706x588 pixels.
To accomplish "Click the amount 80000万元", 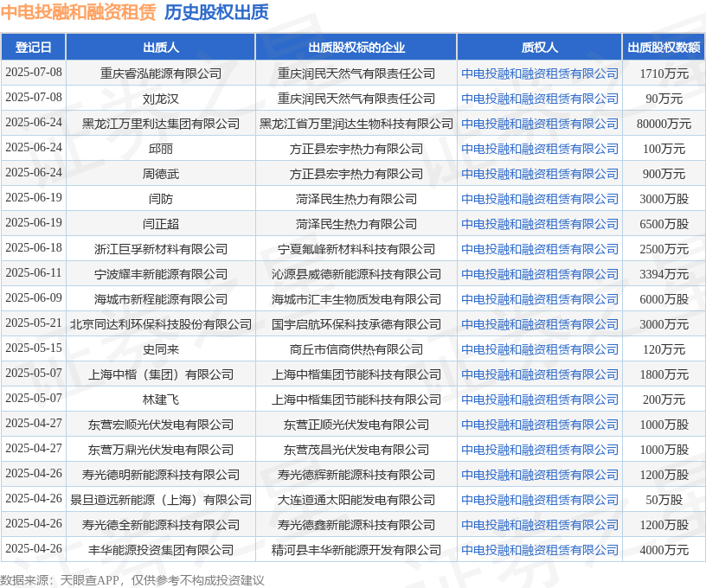I will pos(664,124).
